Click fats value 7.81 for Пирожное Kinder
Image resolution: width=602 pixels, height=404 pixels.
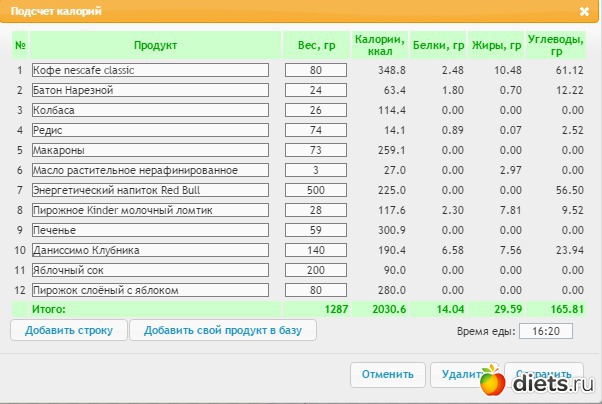(511, 210)
